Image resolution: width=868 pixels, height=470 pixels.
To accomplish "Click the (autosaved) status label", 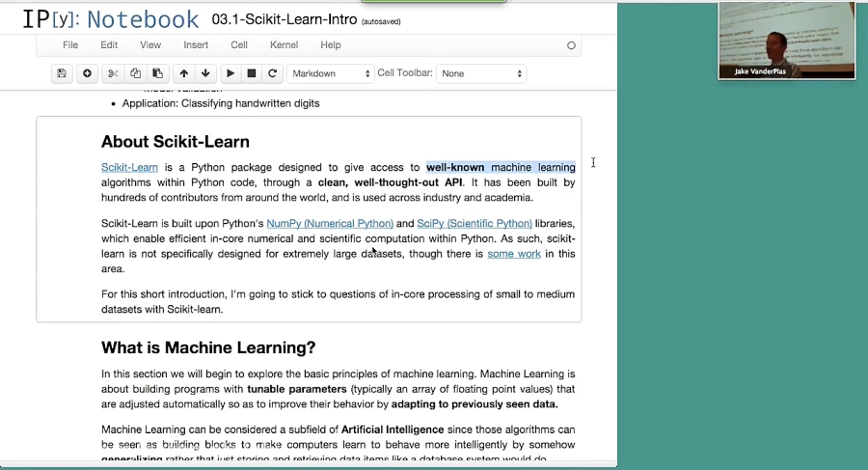I will point(381,21).
